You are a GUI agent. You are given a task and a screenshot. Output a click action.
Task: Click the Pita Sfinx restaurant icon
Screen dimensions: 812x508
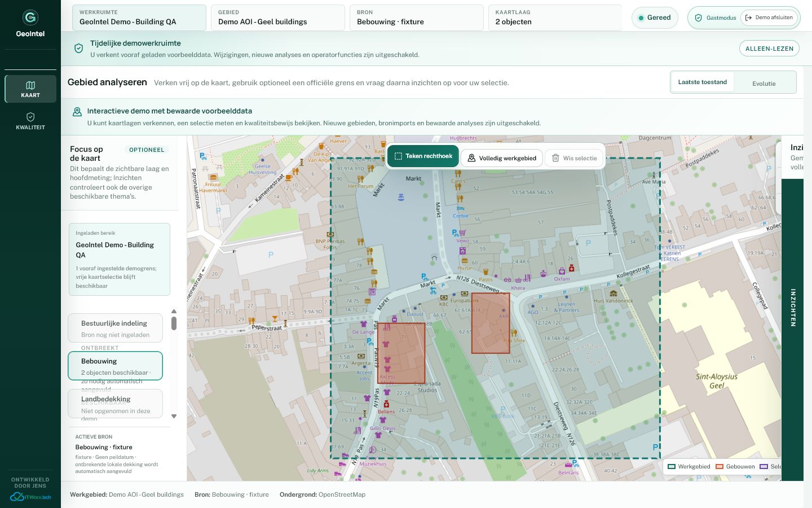(514, 333)
